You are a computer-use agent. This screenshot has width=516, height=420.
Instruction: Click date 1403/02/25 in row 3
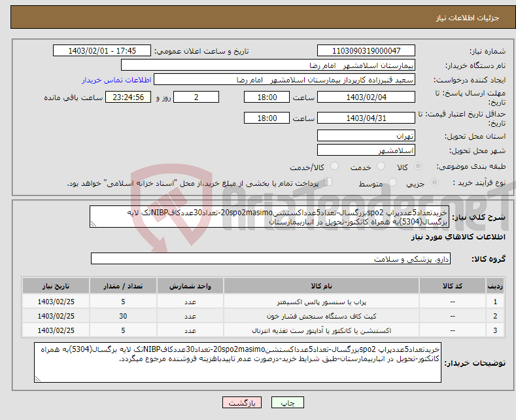click(x=56, y=330)
